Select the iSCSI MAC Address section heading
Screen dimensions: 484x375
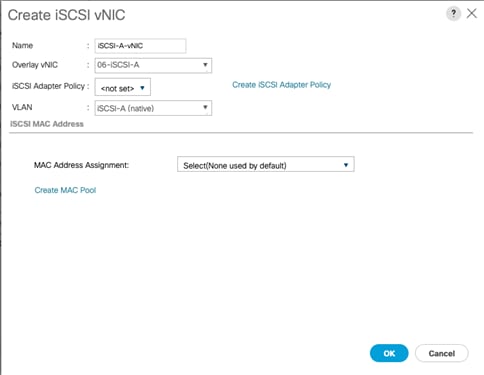tap(47, 124)
